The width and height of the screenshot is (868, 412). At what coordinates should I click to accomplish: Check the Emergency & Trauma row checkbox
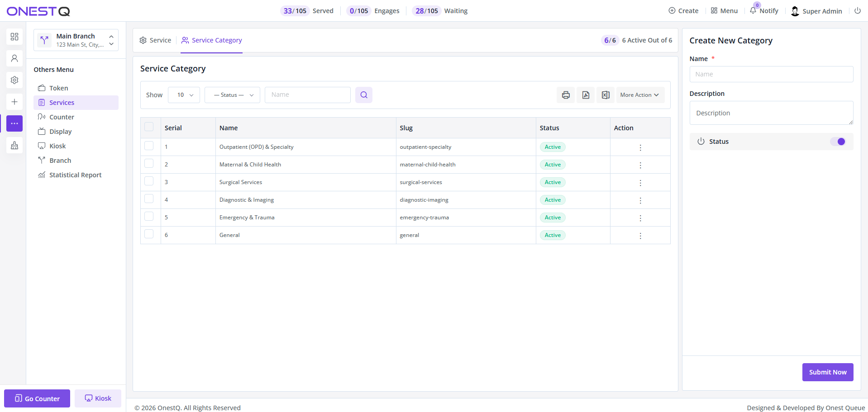(149, 216)
